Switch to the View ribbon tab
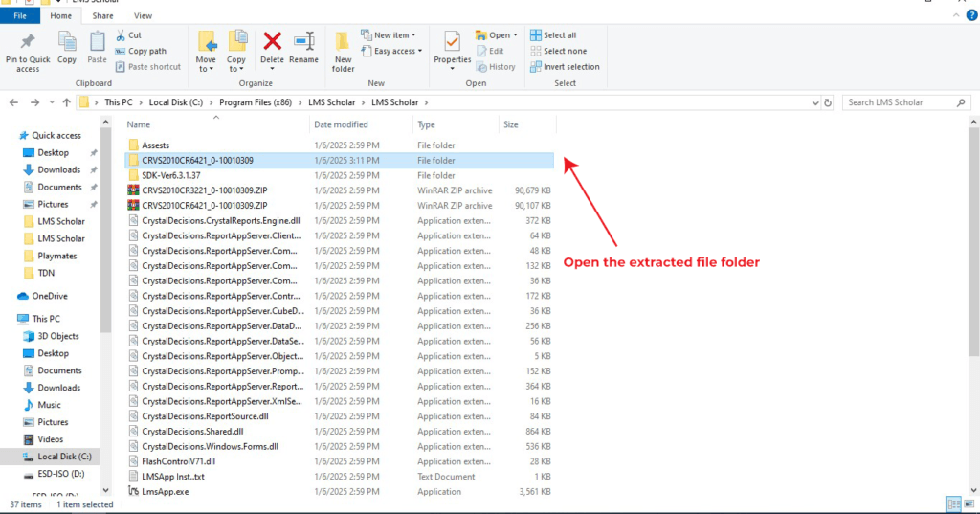The width and height of the screenshot is (980, 514). (x=143, y=15)
